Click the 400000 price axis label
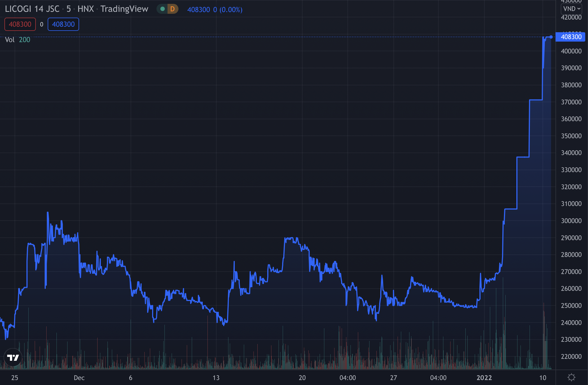 (571, 51)
